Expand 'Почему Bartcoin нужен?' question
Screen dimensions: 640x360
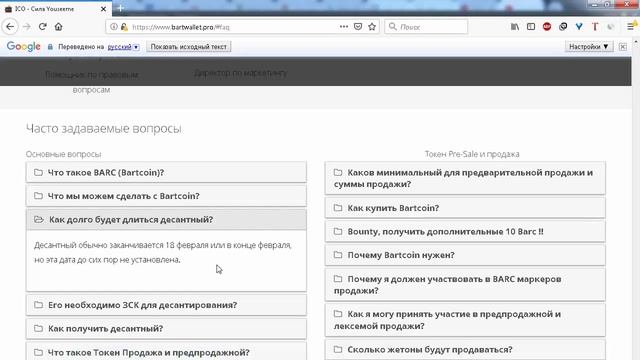pos(465,255)
